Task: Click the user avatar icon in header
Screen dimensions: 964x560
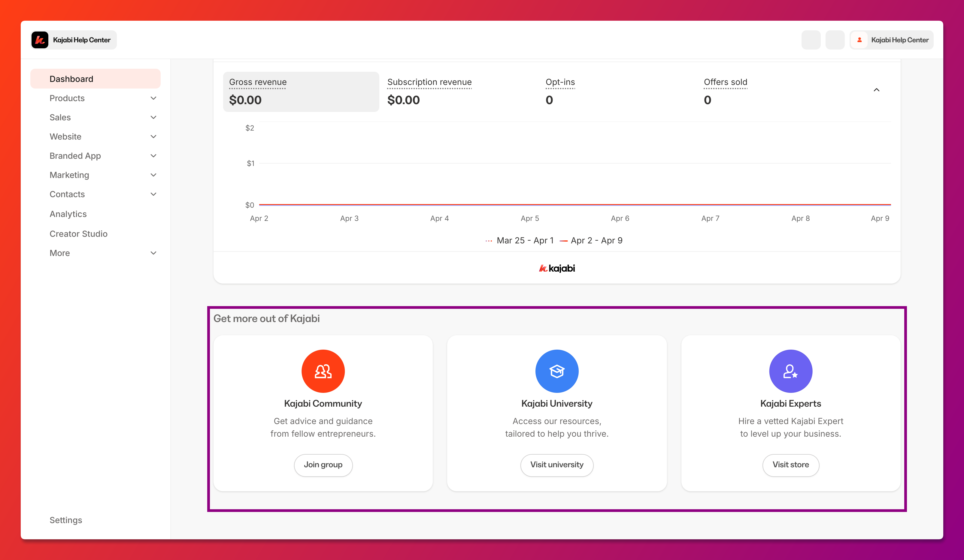Action: [859, 40]
